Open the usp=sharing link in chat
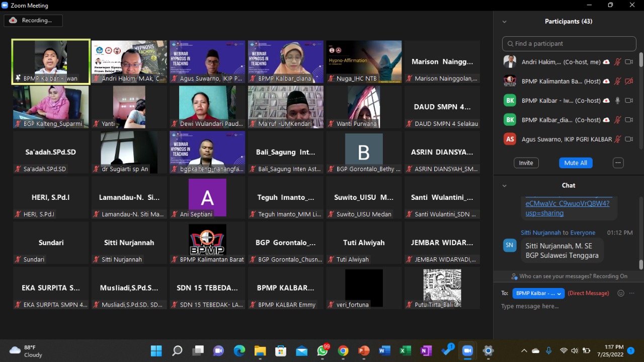 [x=544, y=213]
